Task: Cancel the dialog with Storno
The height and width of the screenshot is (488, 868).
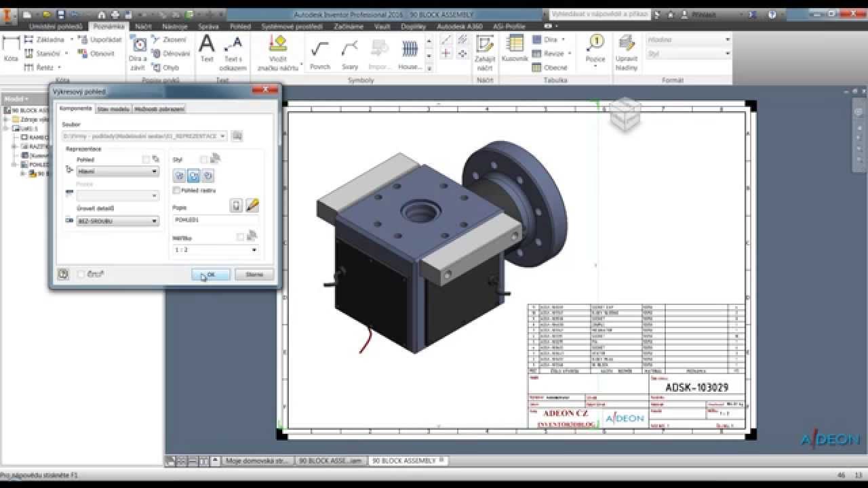Action: pos(254,274)
